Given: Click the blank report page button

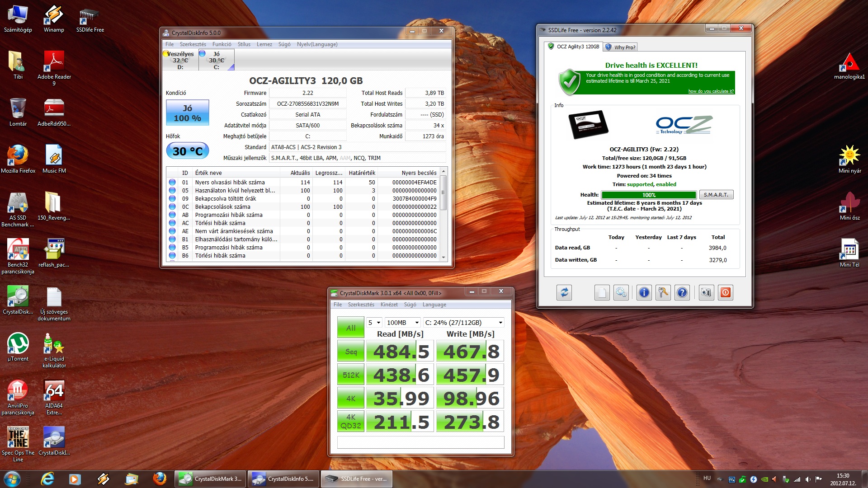Looking at the screenshot, I should 602,293.
